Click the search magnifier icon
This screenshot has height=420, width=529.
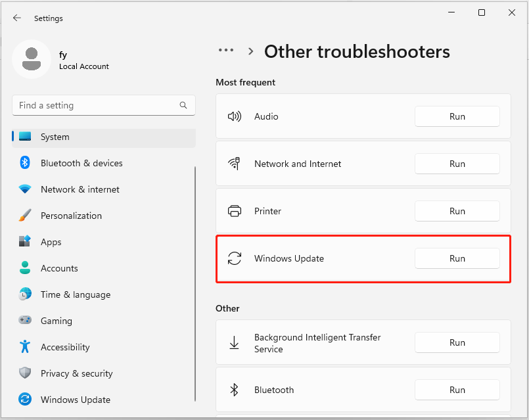tap(183, 105)
